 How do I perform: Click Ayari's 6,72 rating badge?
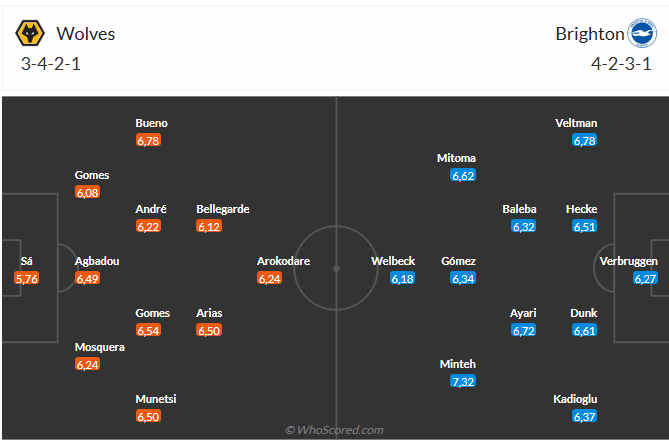click(x=524, y=330)
